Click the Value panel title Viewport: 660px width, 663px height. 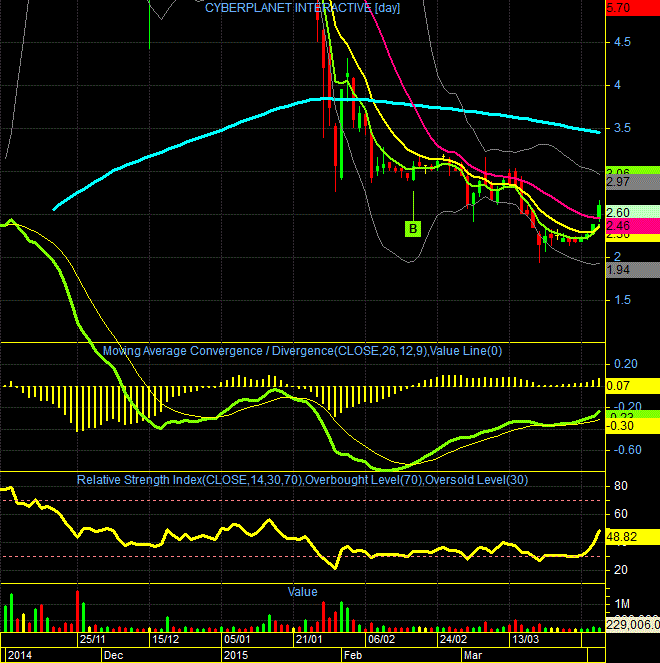302,592
